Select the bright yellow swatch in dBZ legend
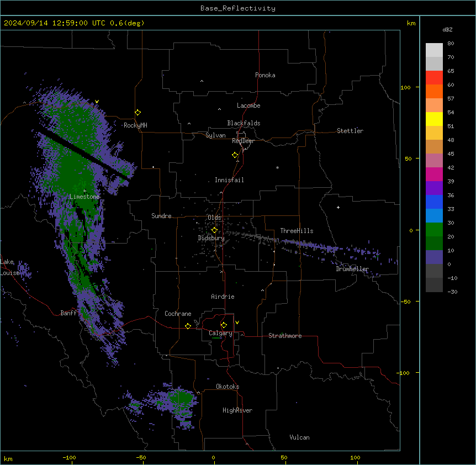 pyautogui.click(x=434, y=119)
